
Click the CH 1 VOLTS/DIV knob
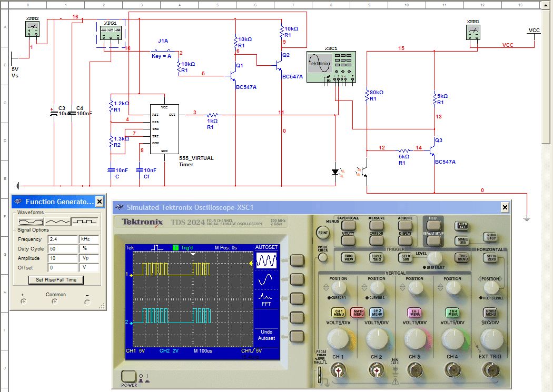[338, 339]
